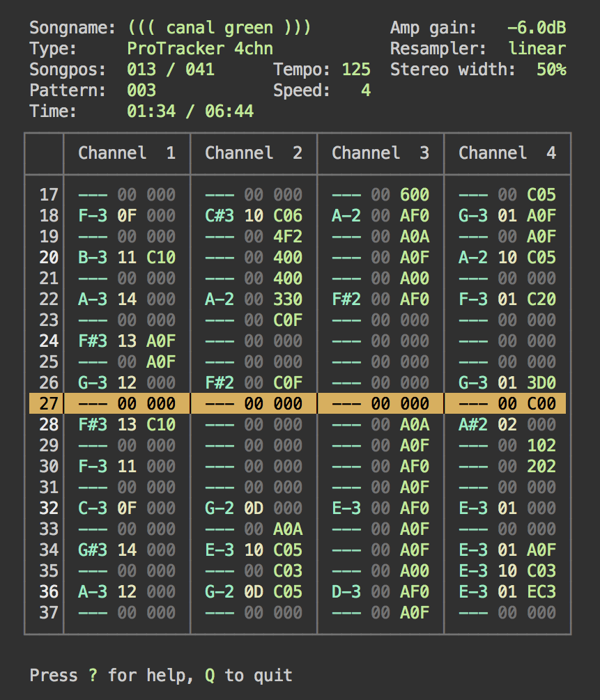Select the "EC3" effect in row 36
The height and width of the screenshot is (700, 600).
[541, 592]
